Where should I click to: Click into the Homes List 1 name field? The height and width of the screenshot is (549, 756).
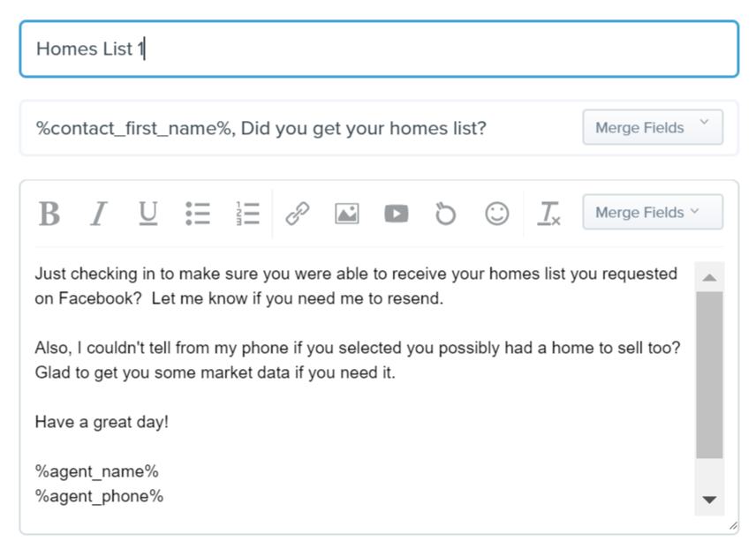coord(379,49)
